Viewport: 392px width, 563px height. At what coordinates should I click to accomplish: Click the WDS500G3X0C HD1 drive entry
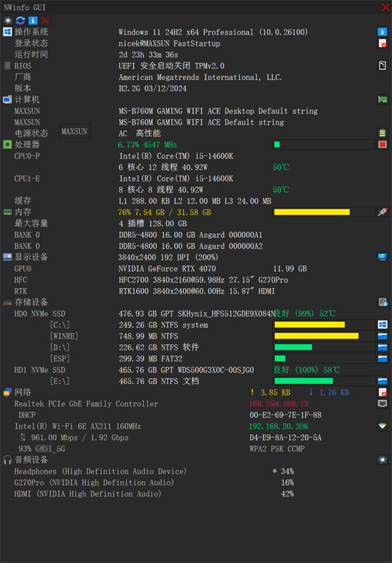[186, 370]
